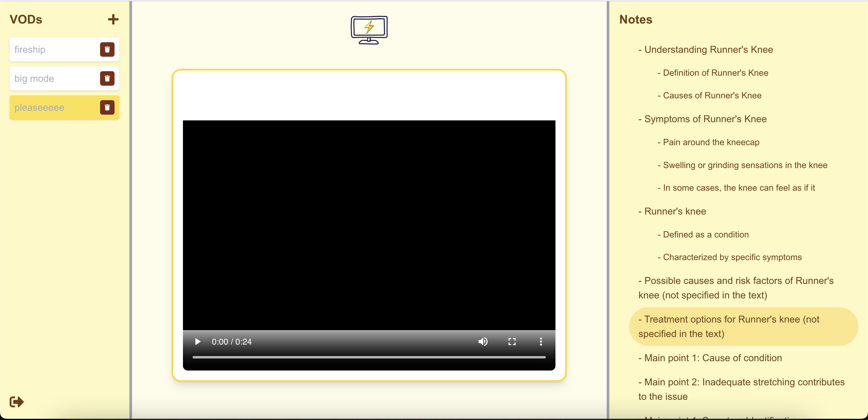868x420 pixels.
Task: Delete the big mode VOD
Action: (107, 79)
